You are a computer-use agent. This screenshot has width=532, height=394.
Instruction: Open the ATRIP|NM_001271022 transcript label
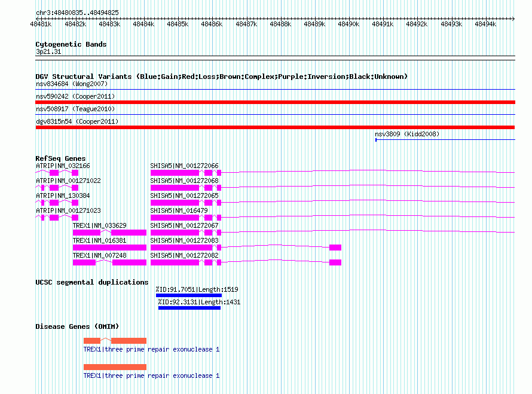click(68, 181)
